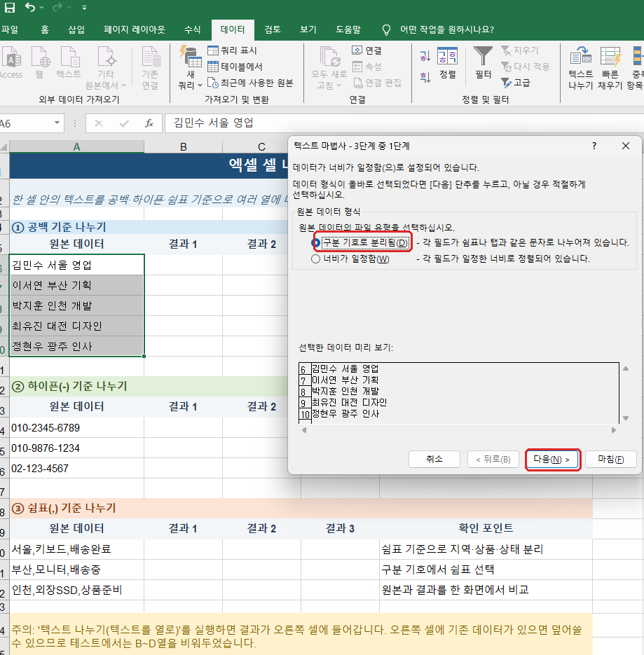644x655 pixels.
Task: Click preview horizontal scroll left arrow
Action: point(304,430)
